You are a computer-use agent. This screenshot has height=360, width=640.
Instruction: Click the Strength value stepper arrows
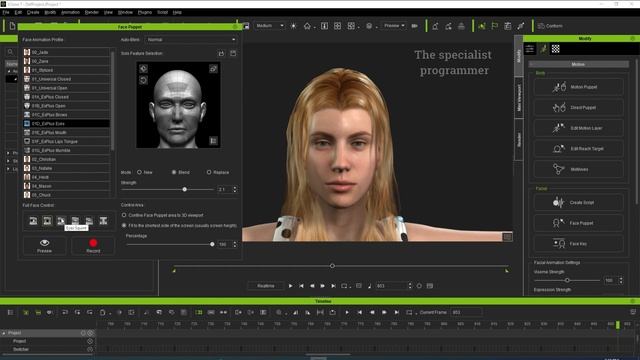pyautogui.click(x=235, y=189)
